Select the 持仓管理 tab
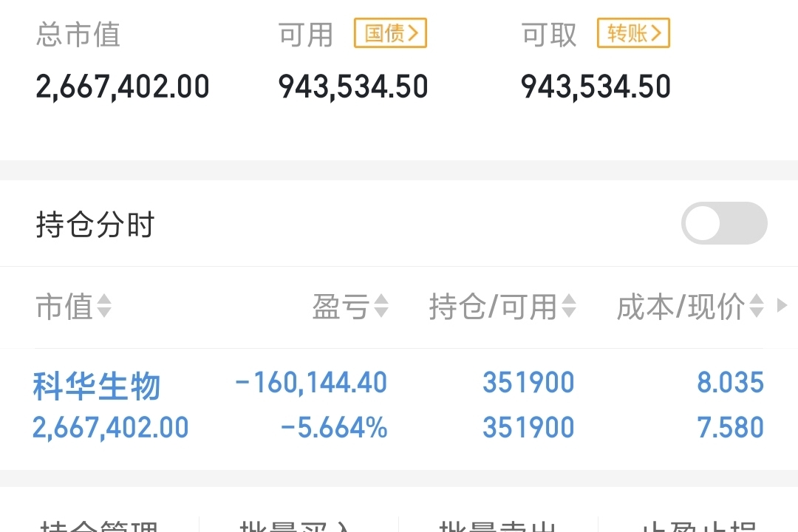 (x=99, y=526)
